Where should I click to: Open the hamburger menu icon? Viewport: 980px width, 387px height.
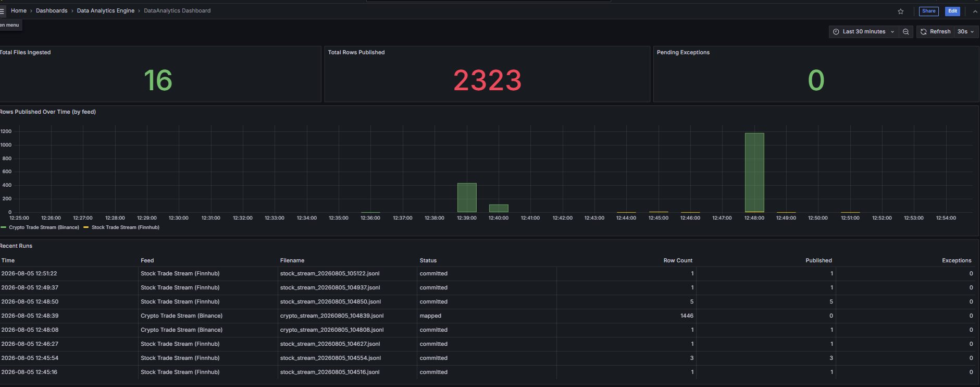[x=2, y=11]
